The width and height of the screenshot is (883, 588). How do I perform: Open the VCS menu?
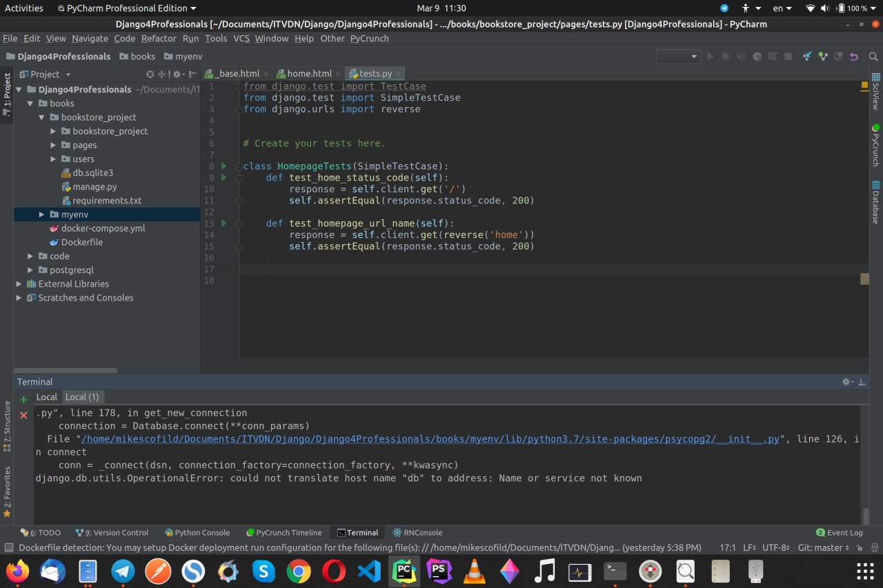point(241,39)
